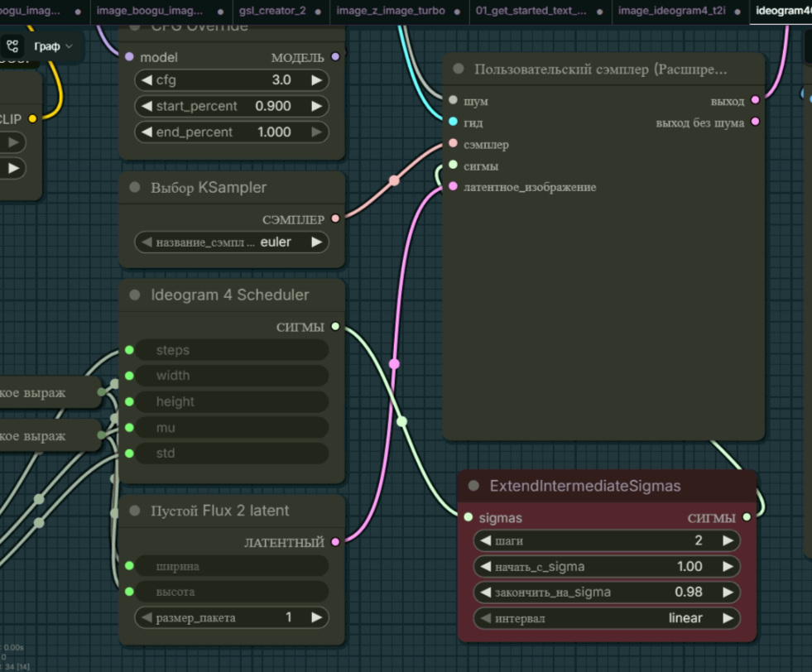Select next sampler with right arrow after euler

[316, 242]
